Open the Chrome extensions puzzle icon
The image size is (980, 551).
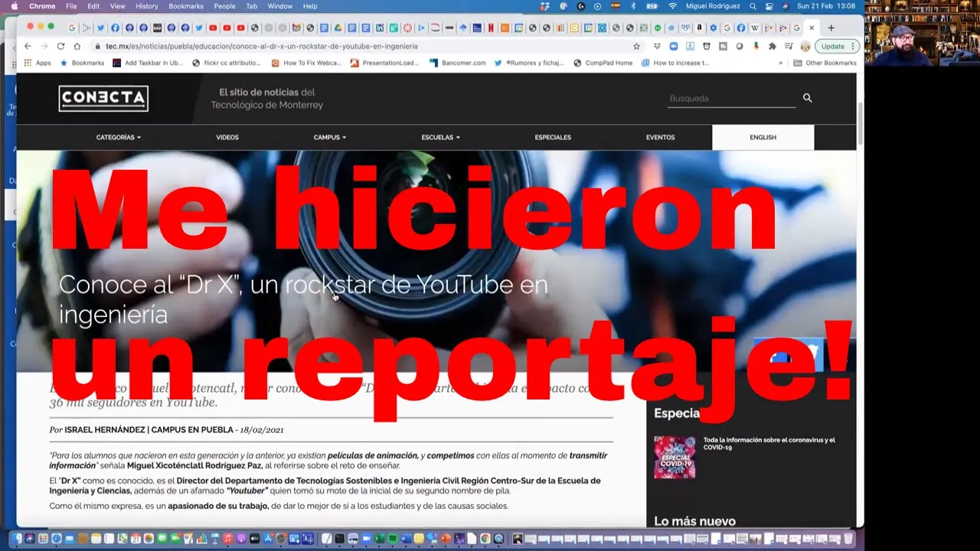772,46
